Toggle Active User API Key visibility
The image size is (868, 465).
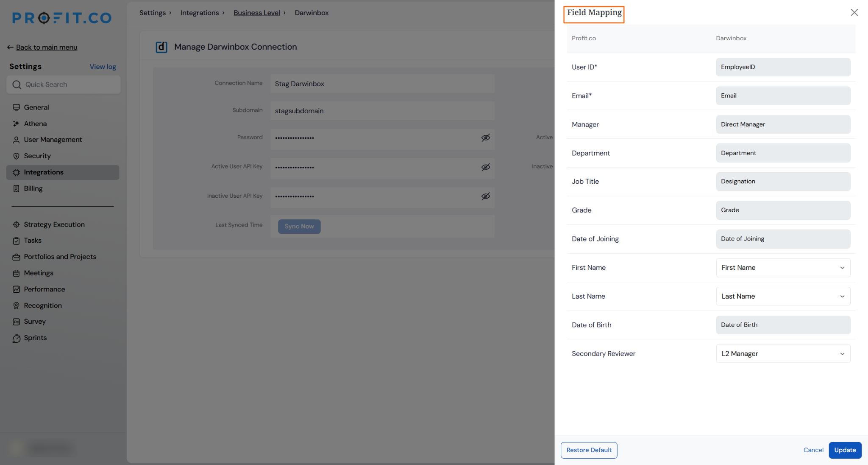(486, 167)
